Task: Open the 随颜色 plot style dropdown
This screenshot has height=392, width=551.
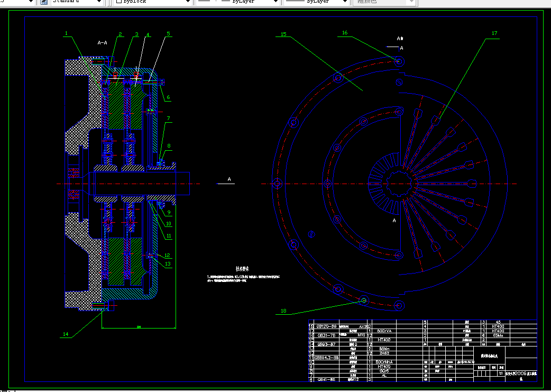Action: pyautogui.click(x=385, y=2)
